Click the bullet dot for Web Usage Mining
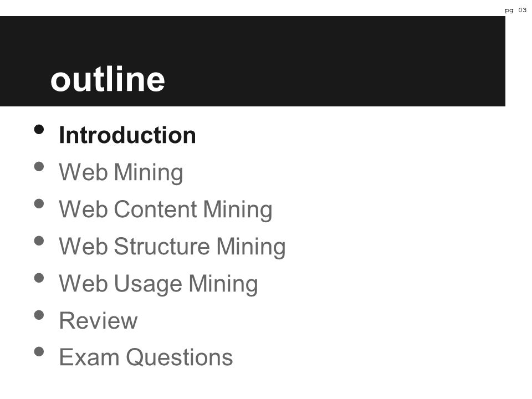Screen dimensions: 532x399 click(39, 278)
